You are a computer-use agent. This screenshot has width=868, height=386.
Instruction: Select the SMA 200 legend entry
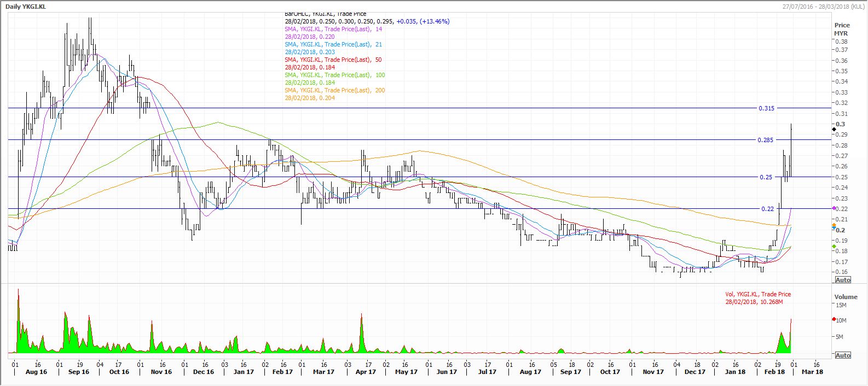[x=334, y=90]
